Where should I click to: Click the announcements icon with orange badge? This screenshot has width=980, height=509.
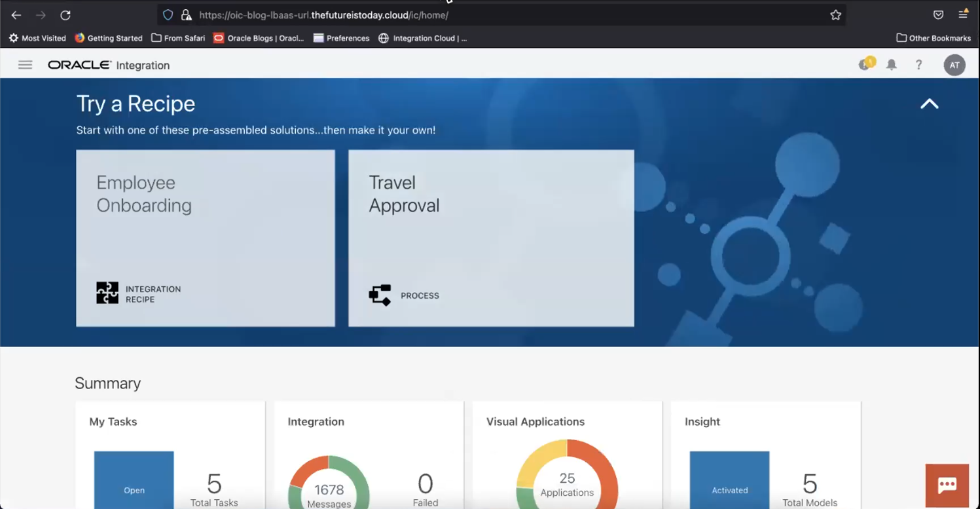tap(865, 64)
